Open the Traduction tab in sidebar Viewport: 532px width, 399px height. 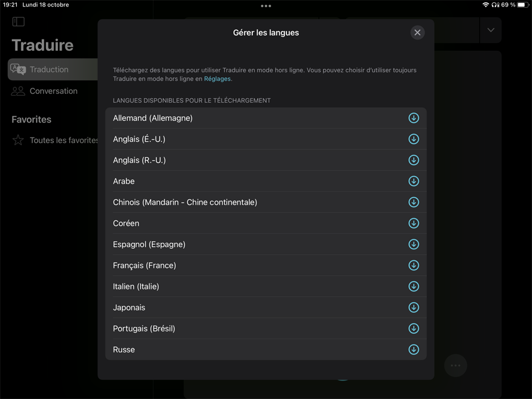(49, 69)
